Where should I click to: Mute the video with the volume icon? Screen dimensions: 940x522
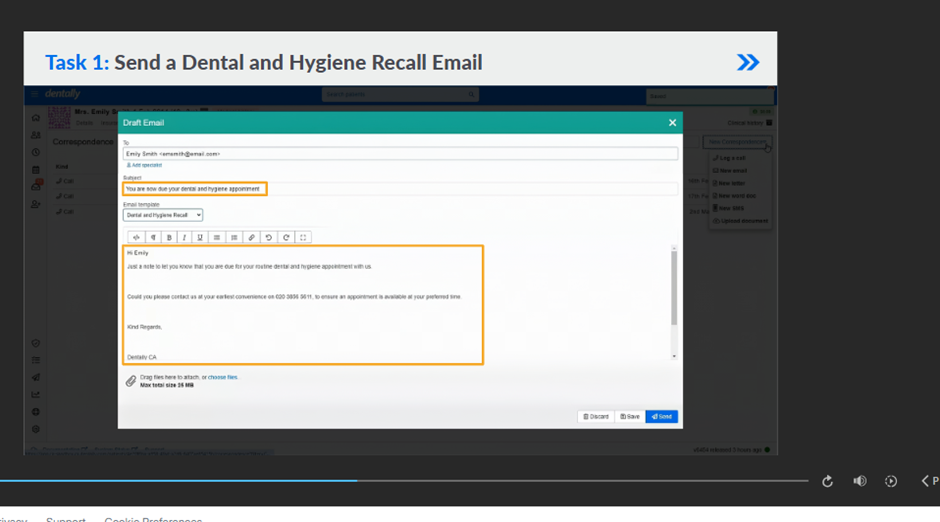[x=859, y=481]
